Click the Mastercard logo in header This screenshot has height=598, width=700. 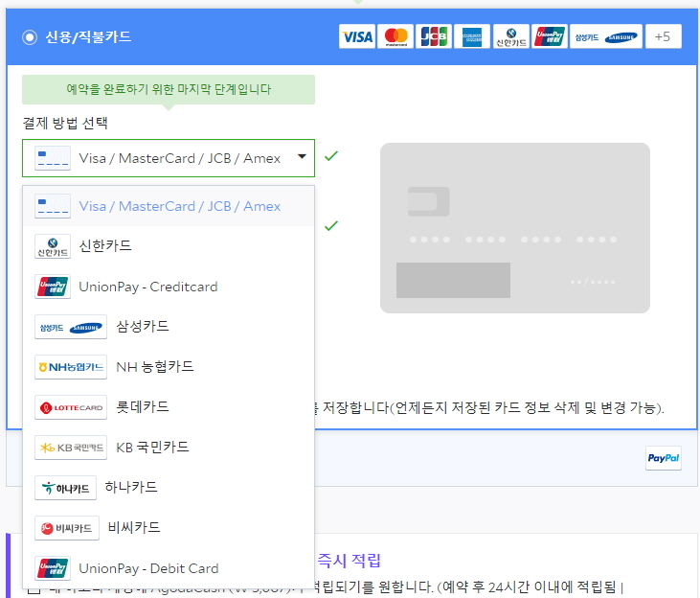[x=396, y=36]
